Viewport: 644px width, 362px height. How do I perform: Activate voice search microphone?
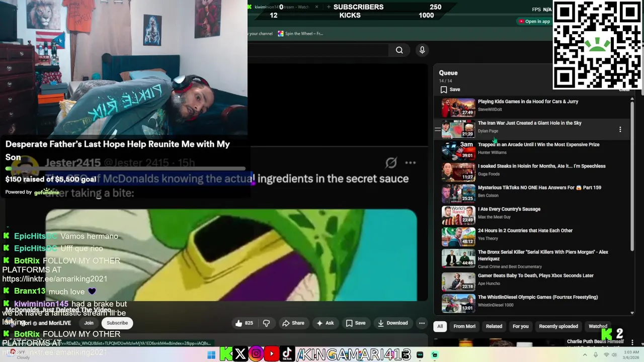click(x=422, y=50)
